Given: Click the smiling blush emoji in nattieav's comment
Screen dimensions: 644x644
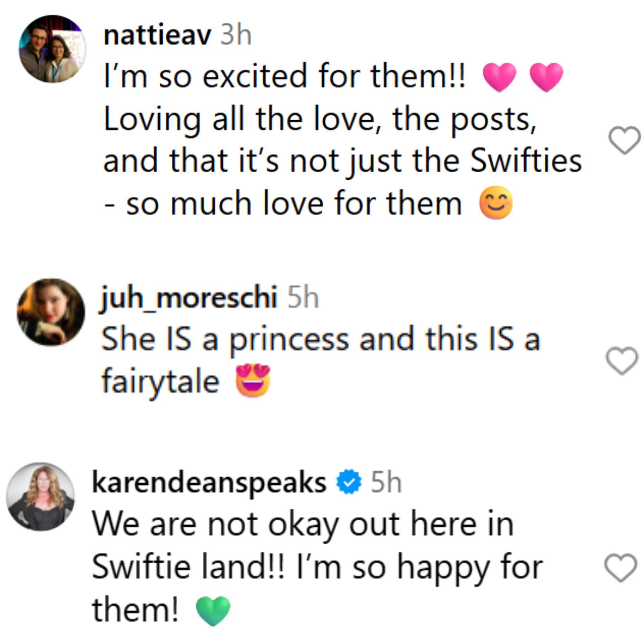Looking at the screenshot, I should [496, 203].
